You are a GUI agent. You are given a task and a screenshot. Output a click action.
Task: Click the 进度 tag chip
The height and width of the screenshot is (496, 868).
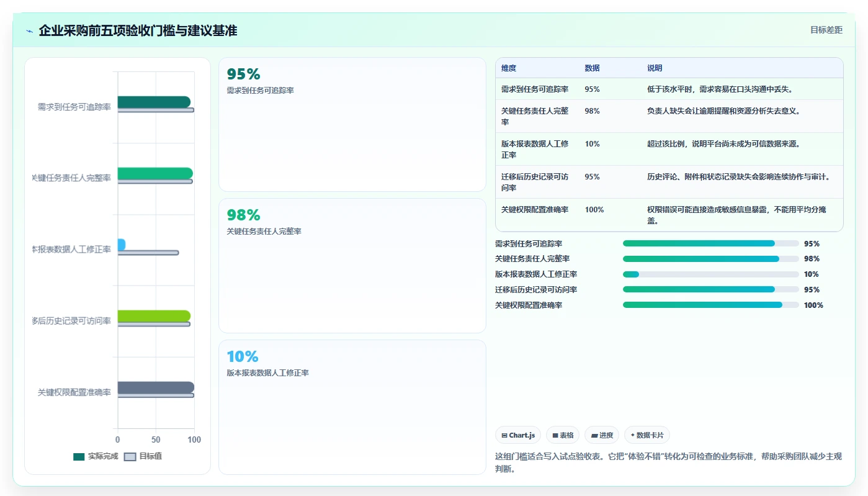click(602, 435)
